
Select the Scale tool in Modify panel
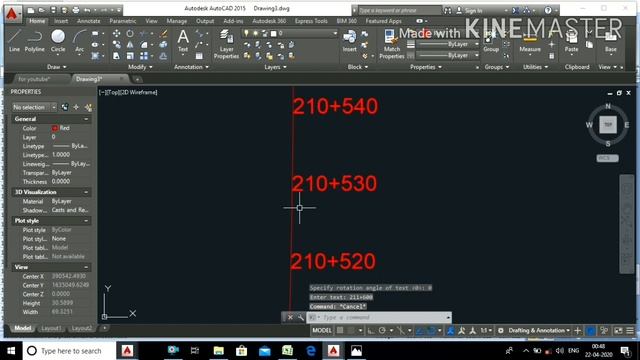(x=130, y=56)
